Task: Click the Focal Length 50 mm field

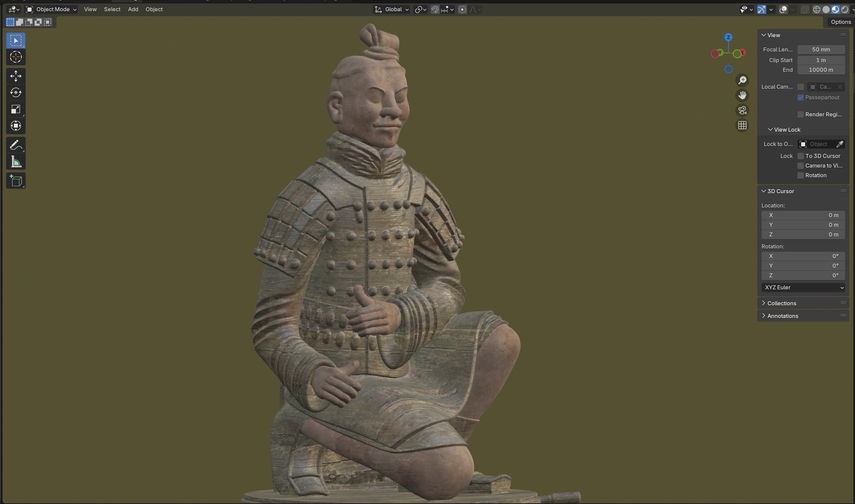Action: pyautogui.click(x=821, y=49)
